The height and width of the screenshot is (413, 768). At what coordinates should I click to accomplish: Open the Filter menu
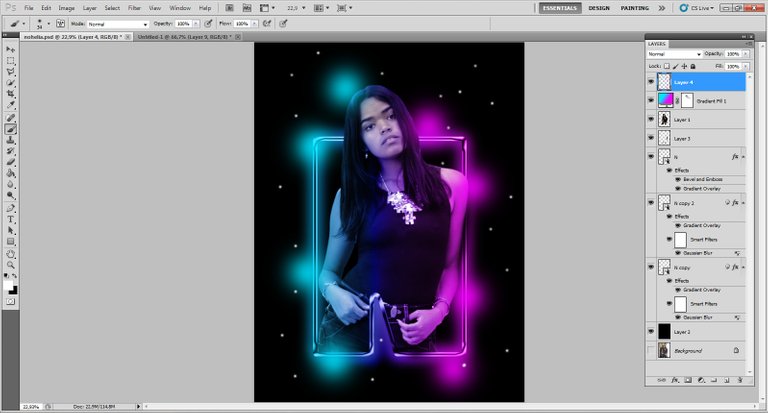tap(134, 8)
